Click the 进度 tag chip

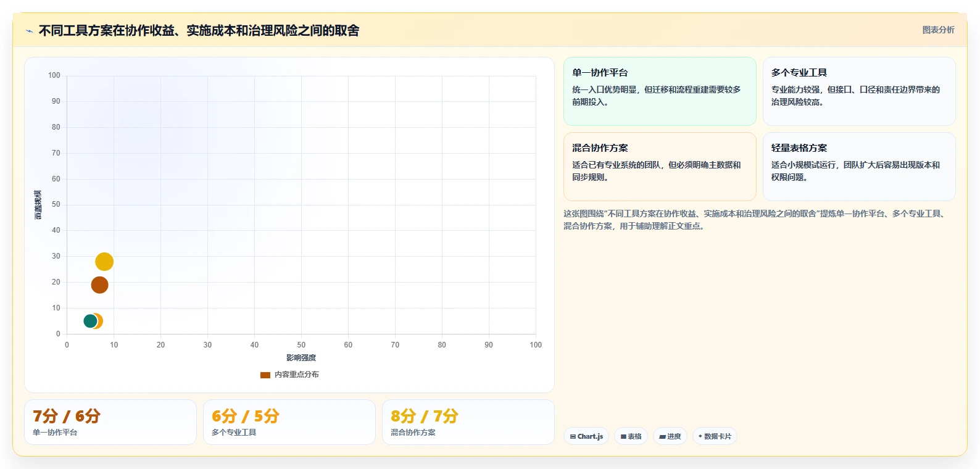pyautogui.click(x=670, y=436)
